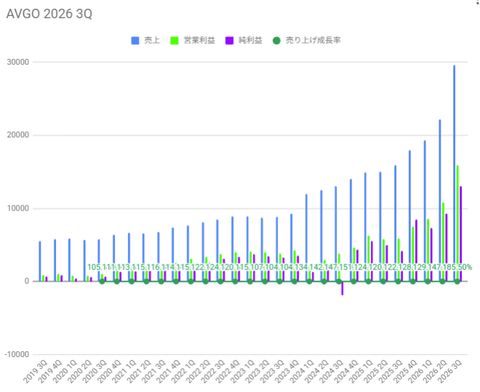Click the 2025 1Q x-axis label
Viewport: 480px width, 392px height.
pyautogui.click(x=361, y=371)
